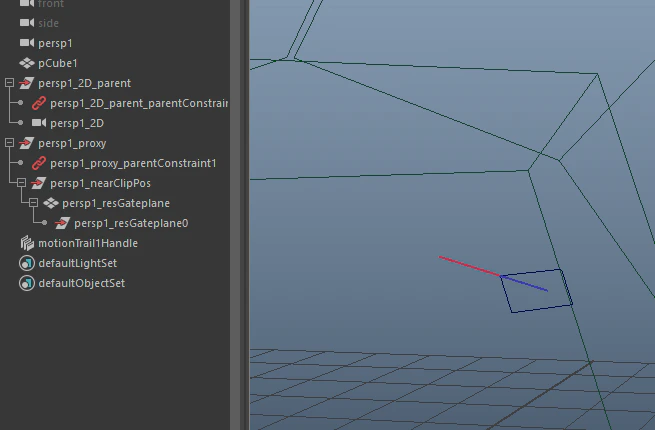Select the persp1_2D_parent node

pyautogui.click(x=84, y=83)
